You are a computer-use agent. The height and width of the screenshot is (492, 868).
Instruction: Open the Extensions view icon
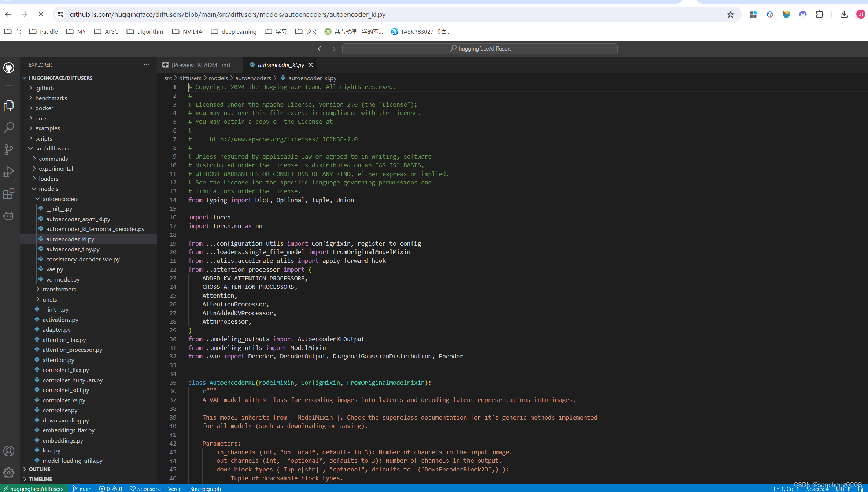(9, 194)
